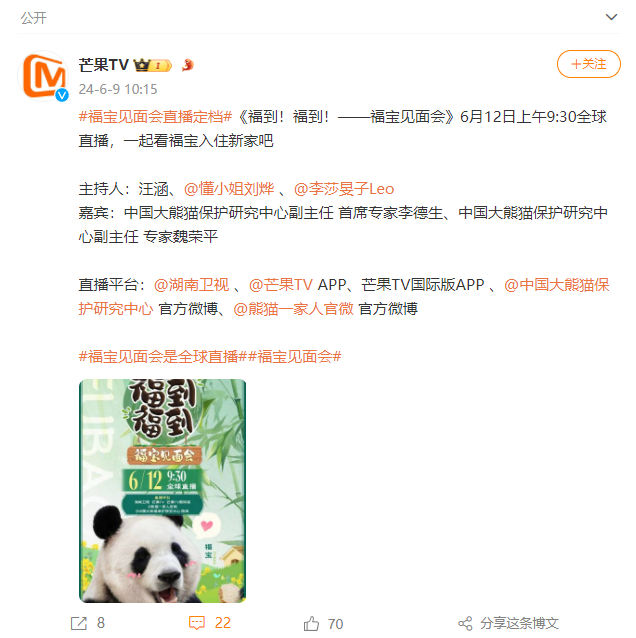Open the 芒果TV profile avatar
636x638 pixels.
click(44, 76)
